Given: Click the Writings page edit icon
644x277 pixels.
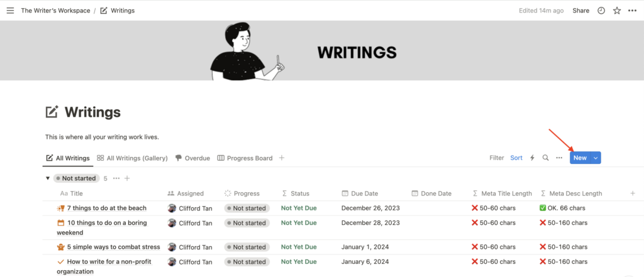Looking at the screenshot, I should [x=52, y=112].
